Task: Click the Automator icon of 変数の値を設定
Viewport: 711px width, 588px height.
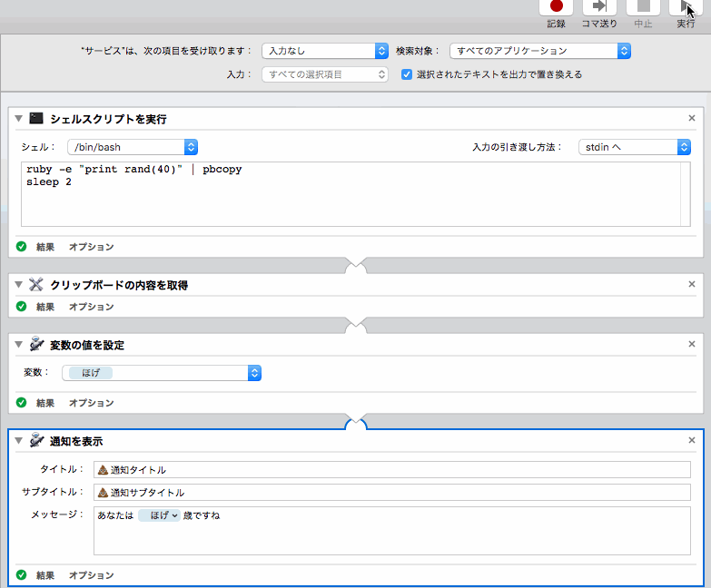Action: point(36,344)
